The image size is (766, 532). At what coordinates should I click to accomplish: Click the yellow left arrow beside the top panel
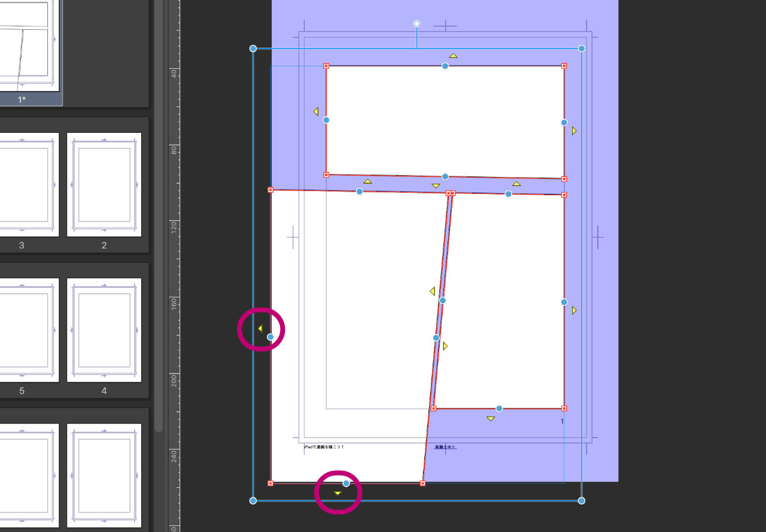coord(315,111)
